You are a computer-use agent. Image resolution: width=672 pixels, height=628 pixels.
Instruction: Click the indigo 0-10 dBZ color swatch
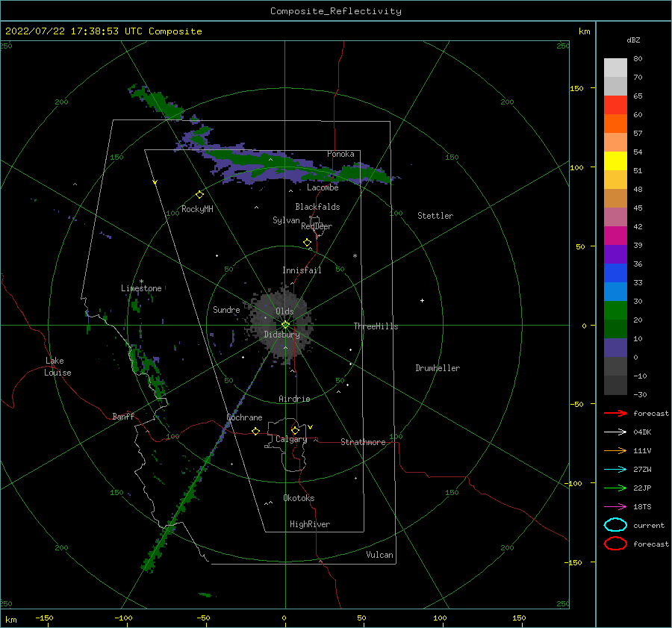click(x=615, y=348)
